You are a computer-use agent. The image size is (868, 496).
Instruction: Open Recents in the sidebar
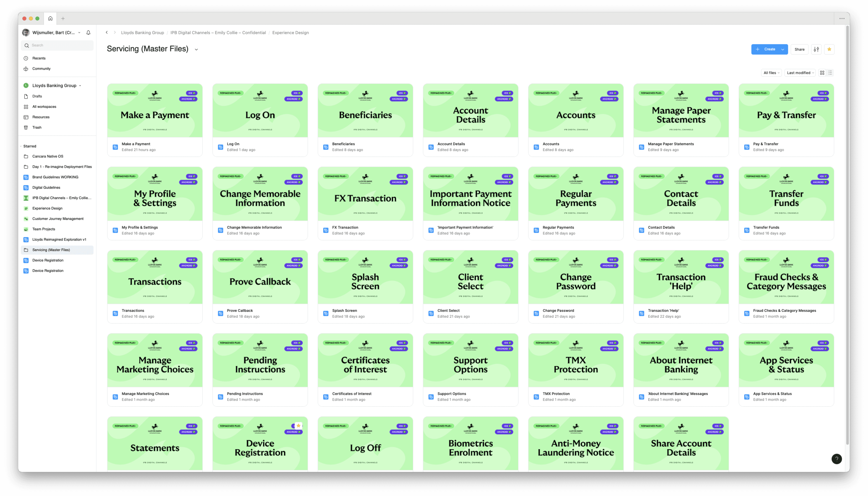pyautogui.click(x=39, y=58)
